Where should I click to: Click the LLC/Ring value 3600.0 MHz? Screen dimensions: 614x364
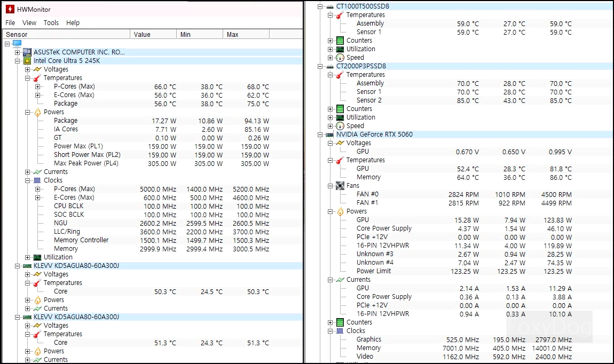tap(158, 232)
